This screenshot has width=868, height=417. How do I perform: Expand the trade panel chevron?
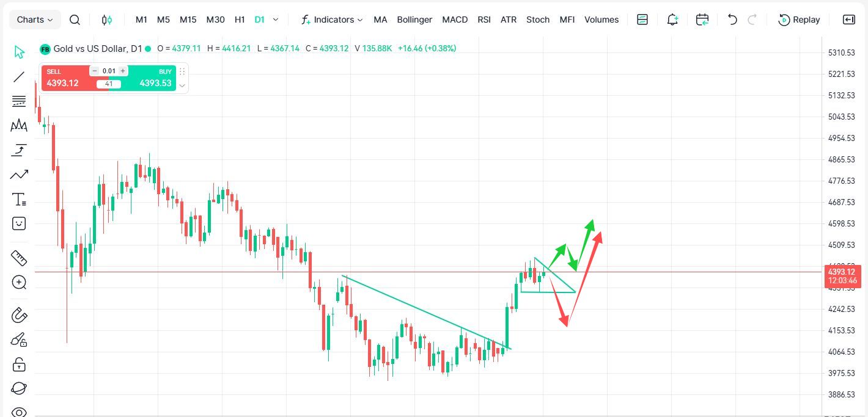(x=182, y=85)
